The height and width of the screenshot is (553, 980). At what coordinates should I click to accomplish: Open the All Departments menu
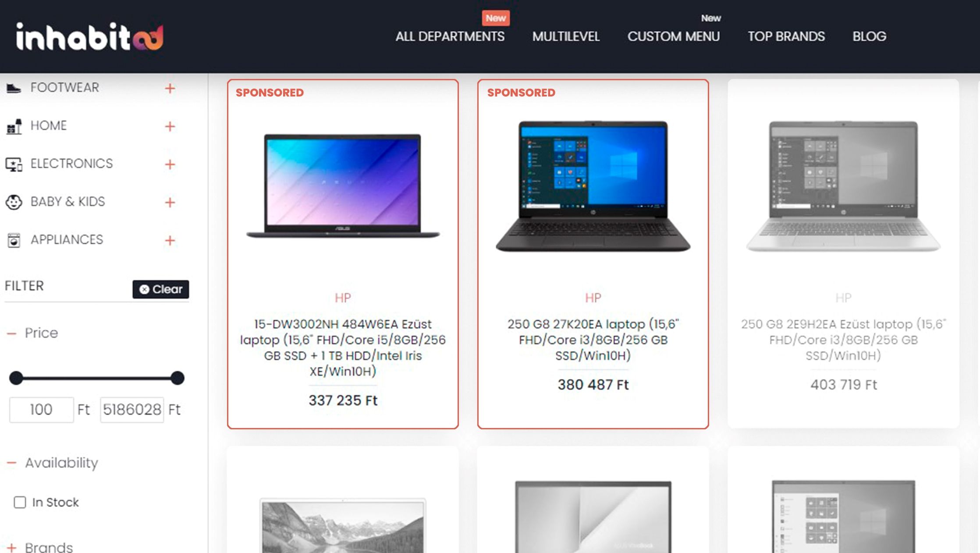tap(450, 36)
